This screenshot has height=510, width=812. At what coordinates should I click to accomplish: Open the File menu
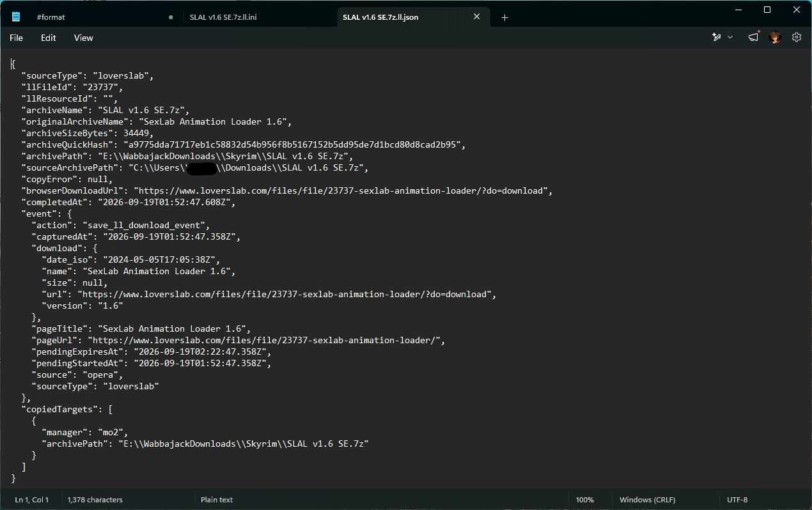(x=16, y=38)
